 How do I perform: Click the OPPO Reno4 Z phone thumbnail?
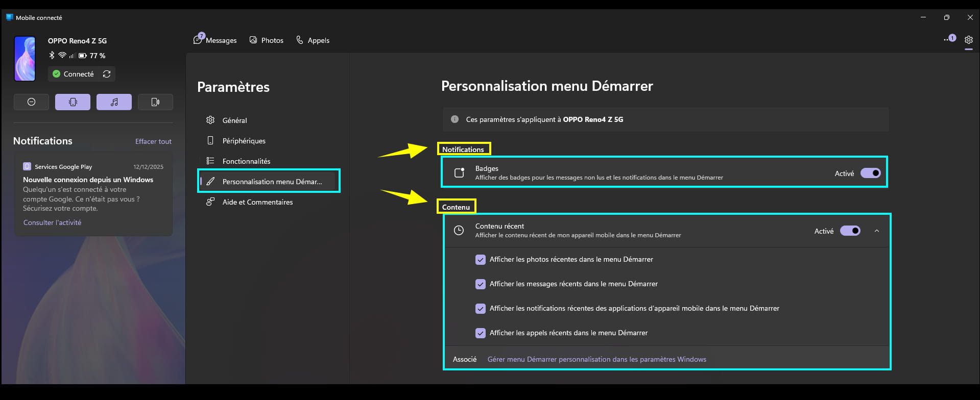click(25, 59)
